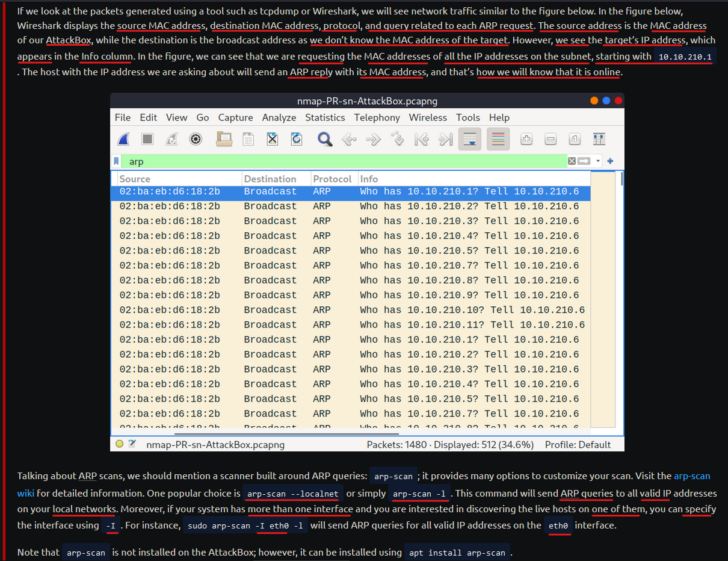Click file name nmap-PR-sn-AttackBox.pcapng in status bar
Screen dimensions: 728x561
pos(215,445)
